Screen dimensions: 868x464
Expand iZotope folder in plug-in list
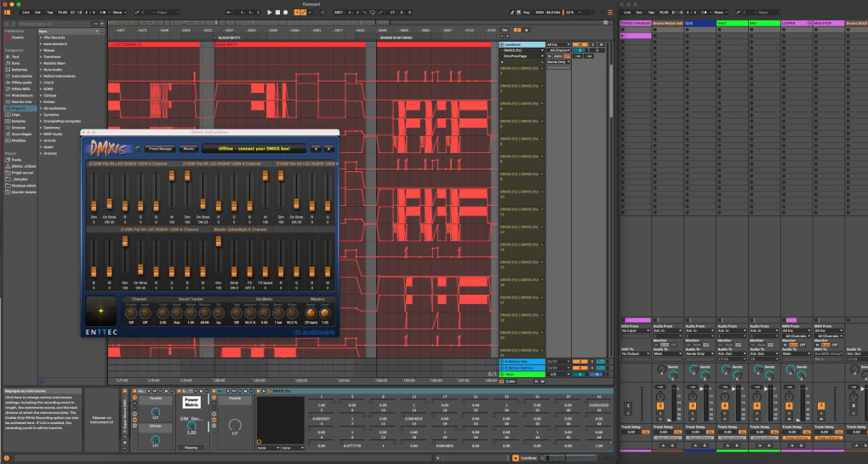tap(41, 95)
